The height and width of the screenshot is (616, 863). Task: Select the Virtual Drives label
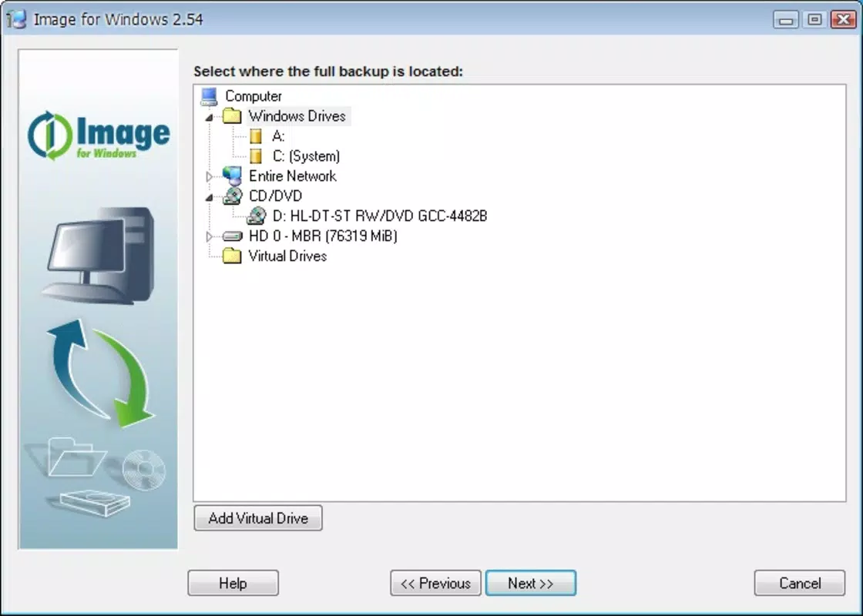287,256
